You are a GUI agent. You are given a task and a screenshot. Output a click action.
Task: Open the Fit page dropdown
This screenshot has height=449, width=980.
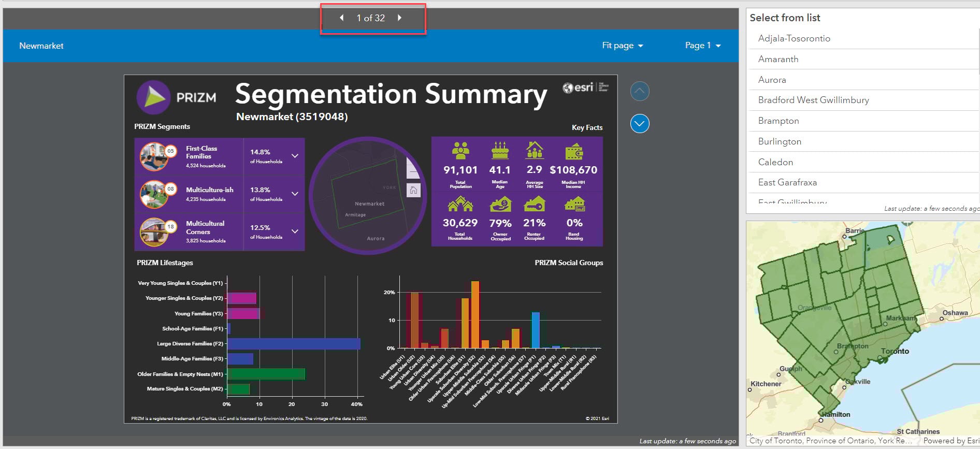(622, 46)
